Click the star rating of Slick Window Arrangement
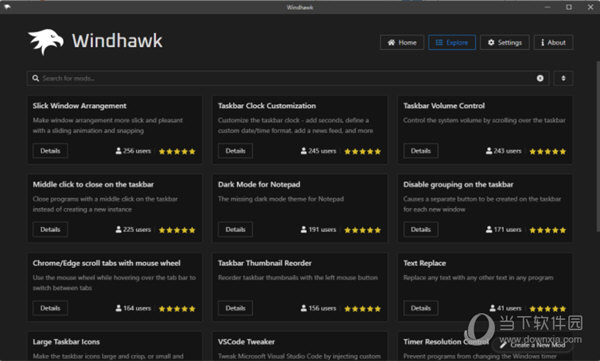Screen dimensions: 600x361 pyautogui.click(x=177, y=152)
